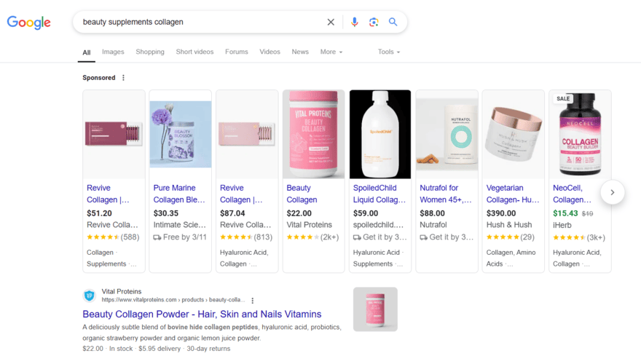This screenshot has width=641, height=364.
Task: Open three-dot menu beside vitalproteins.com URL
Action: [x=253, y=300]
